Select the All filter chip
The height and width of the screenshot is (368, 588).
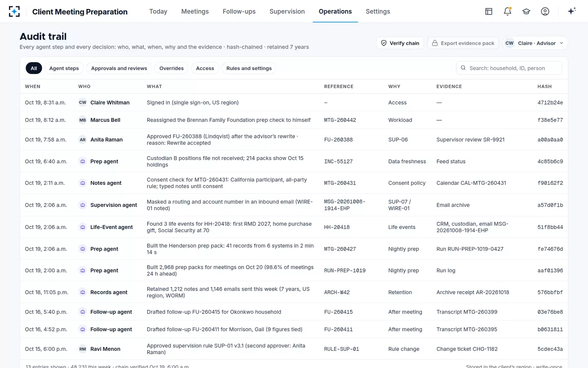coord(34,68)
